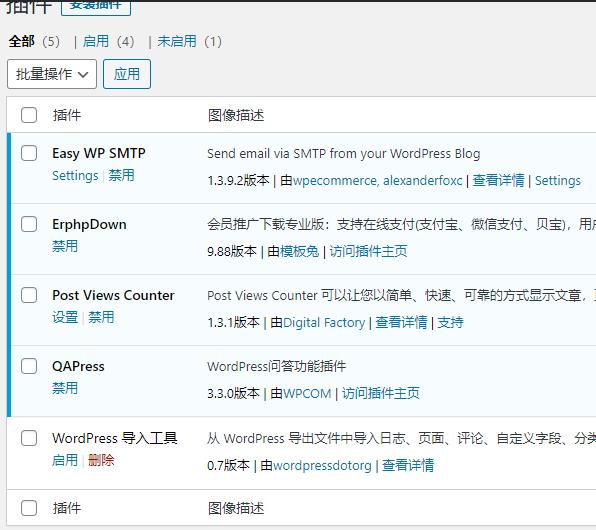Open the 批量操作 bulk actions dropdown
Viewport: 596px width, 530px height.
pyautogui.click(x=52, y=74)
